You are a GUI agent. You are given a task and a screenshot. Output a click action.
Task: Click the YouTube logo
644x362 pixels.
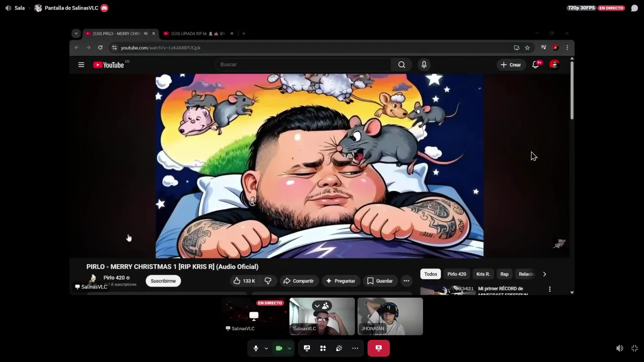pos(109,64)
